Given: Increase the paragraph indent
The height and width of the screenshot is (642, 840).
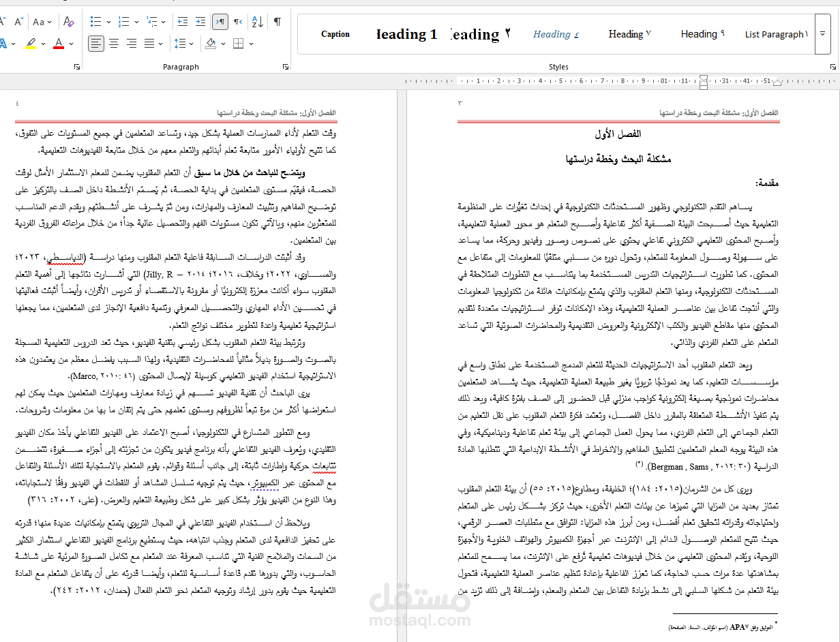Looking at the screenshot, I should pos(200,22).
